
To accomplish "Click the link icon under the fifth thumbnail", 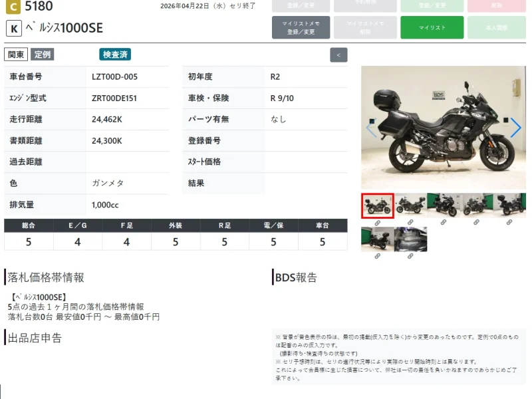I will coord(509,222).
